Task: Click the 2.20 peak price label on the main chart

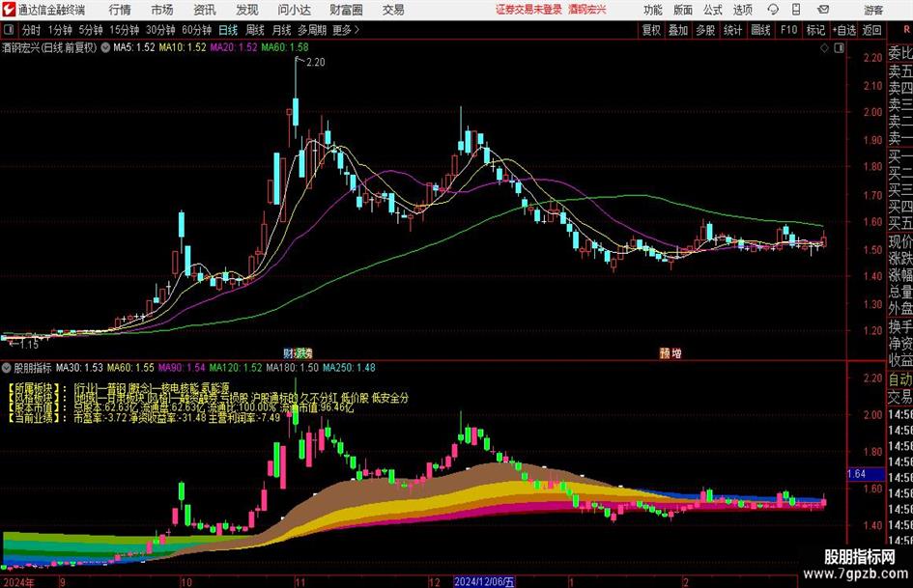Action: tap(315, 63)
